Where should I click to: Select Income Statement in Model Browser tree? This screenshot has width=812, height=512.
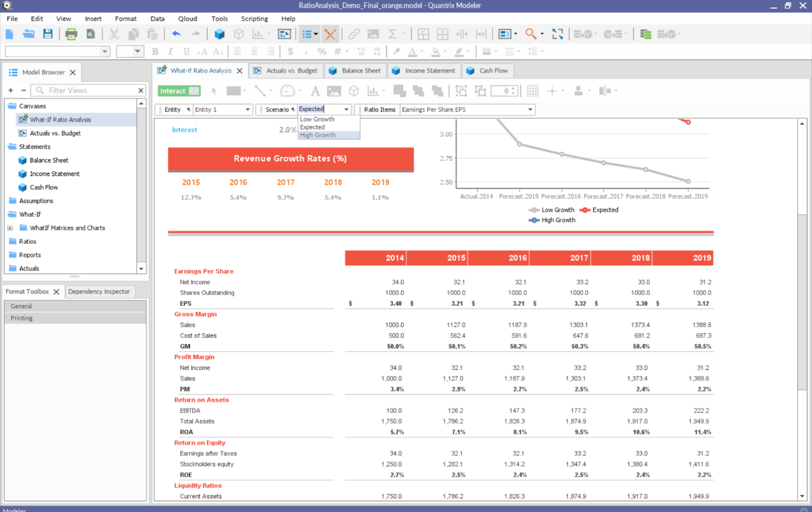[x=55, y=174]
